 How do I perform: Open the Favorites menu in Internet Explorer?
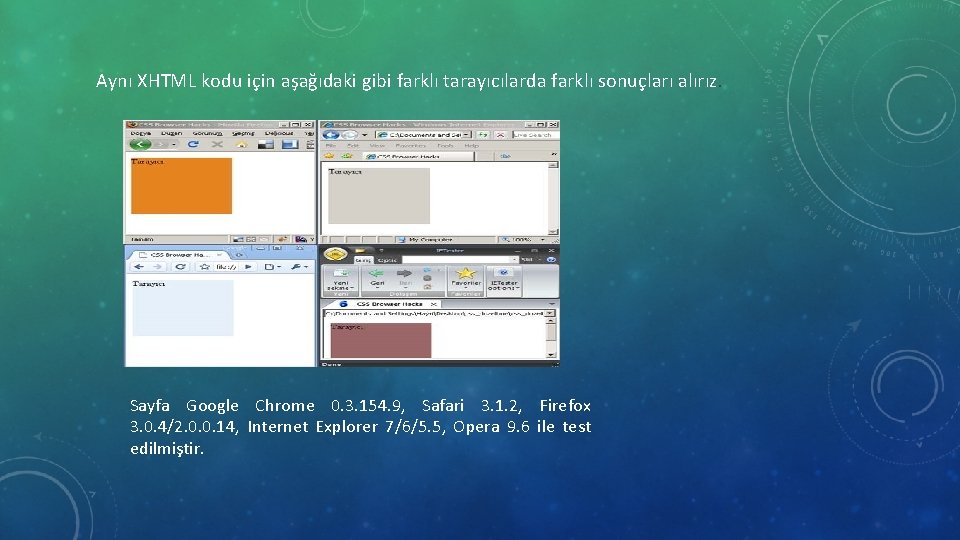point(411,146)
